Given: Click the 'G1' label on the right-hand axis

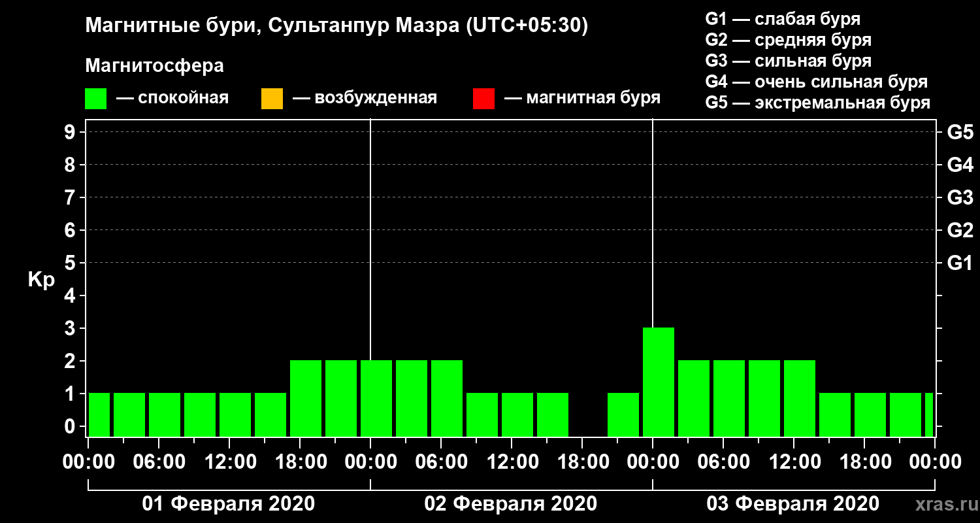Looking at the screenshot, I should click(960, 263).
